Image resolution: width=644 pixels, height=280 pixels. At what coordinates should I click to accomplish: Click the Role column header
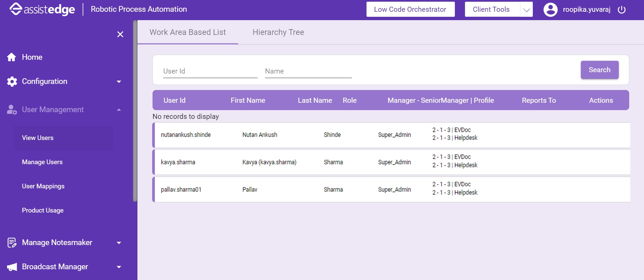click(350, 100)
